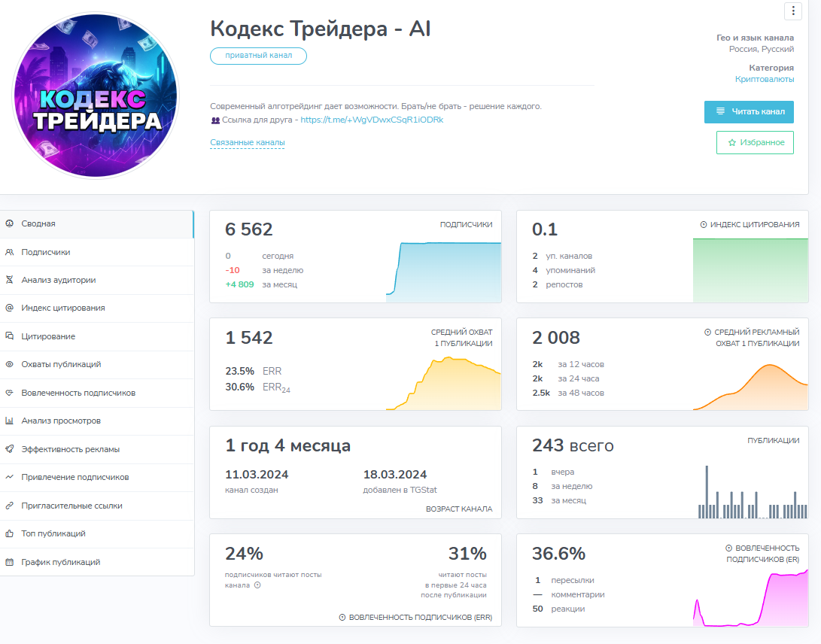Open the t.me invite link
The image size is (821, 644).
coord(372,120)
